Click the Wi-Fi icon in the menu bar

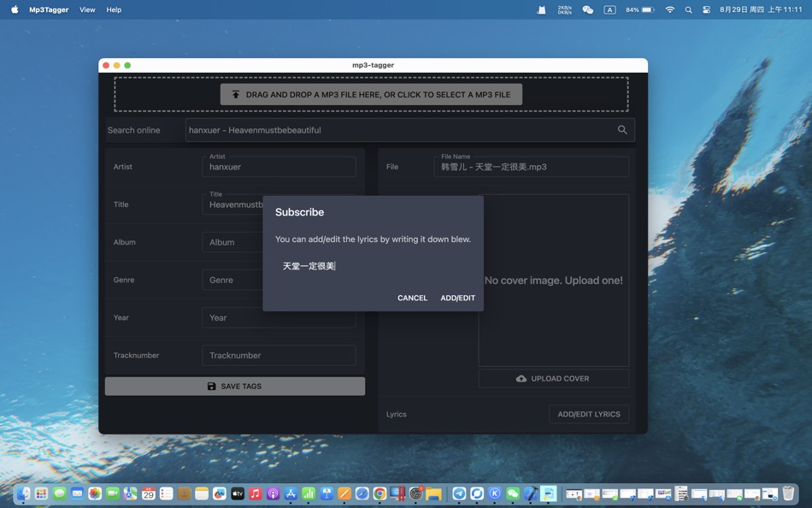coord(668,9)
